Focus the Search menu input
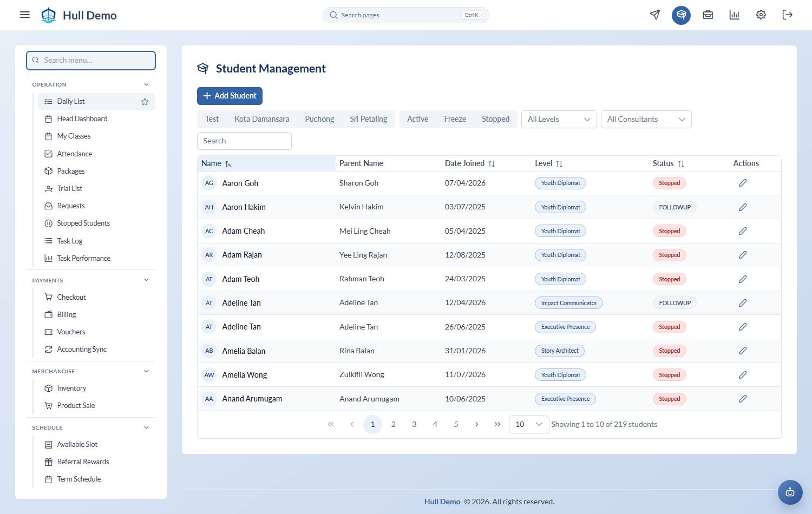Image resolution: width=812 pixels, height=514 pixels. (x=91, y=61)
